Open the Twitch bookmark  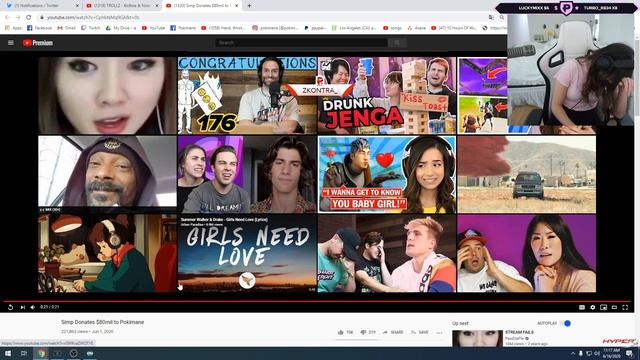click(91, 28)
